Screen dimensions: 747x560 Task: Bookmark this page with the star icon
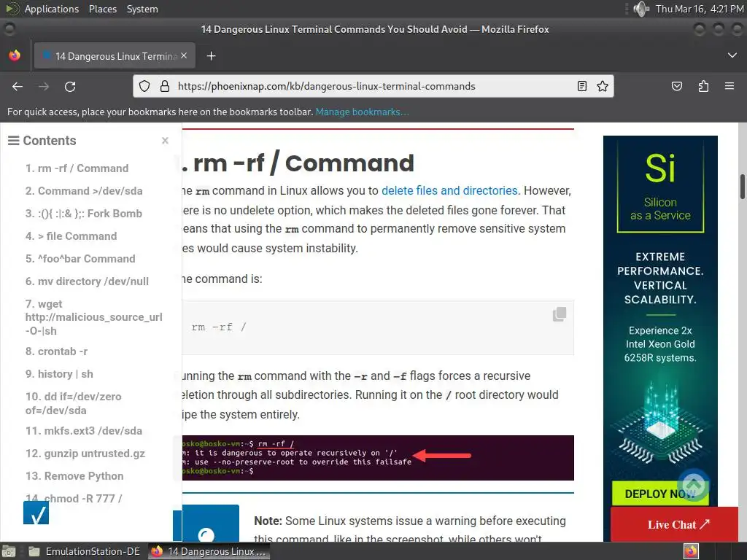coord(602,86)
